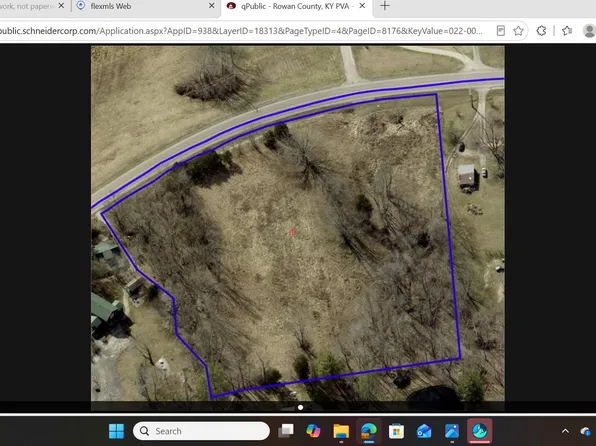Open the browser profile avatar

click(x=590, y=31)
